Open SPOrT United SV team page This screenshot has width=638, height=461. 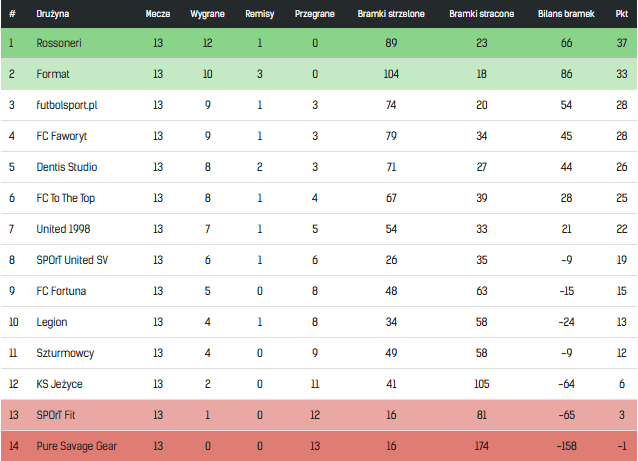(71, 260)
